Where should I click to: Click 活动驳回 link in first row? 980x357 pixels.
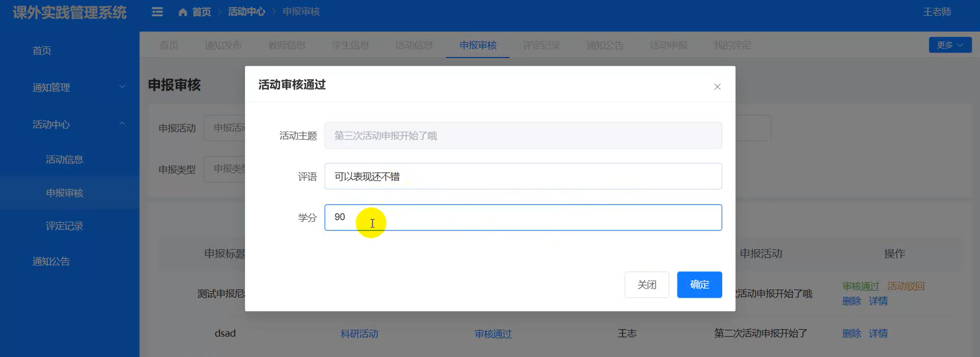click(905, 286)
